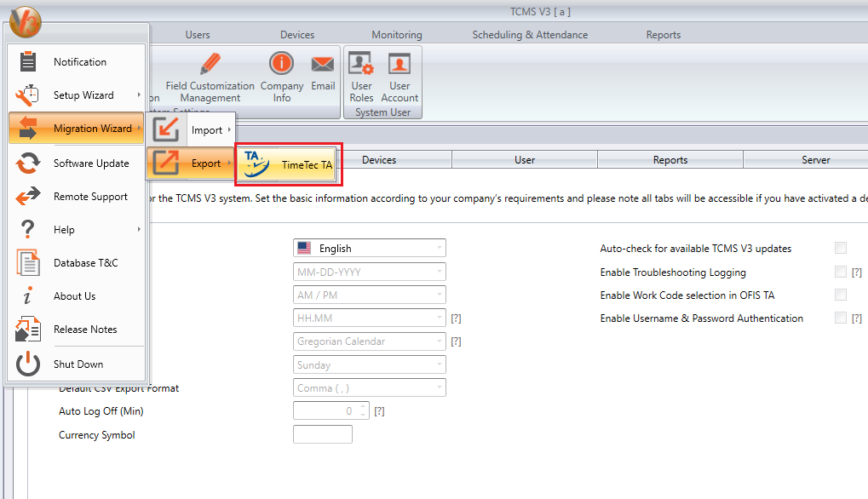This screenshot has width=868, height=499.
Task: Open Email envelope icon
Action: (323, 64)
